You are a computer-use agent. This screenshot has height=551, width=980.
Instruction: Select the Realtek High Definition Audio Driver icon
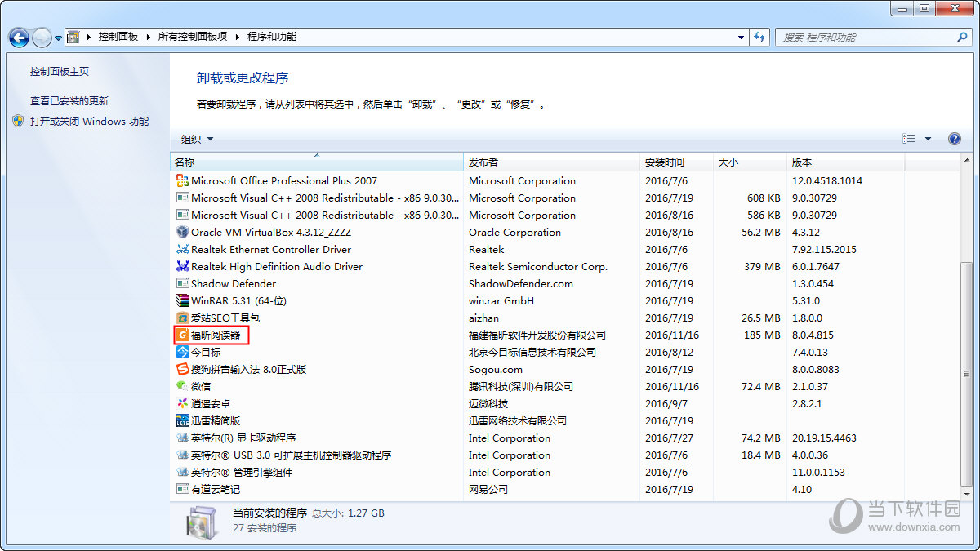(181, 266)
